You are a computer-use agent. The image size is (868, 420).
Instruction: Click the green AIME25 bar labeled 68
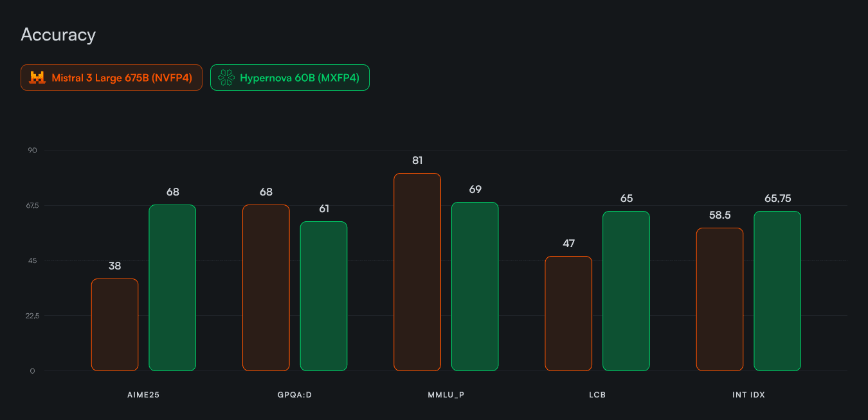pos(172,288)
